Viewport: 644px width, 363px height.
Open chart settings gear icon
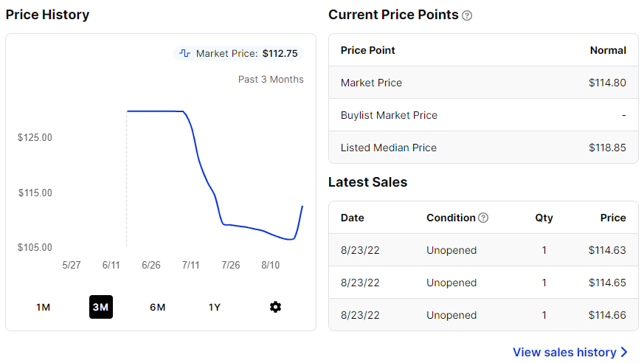tap(275, 307)
